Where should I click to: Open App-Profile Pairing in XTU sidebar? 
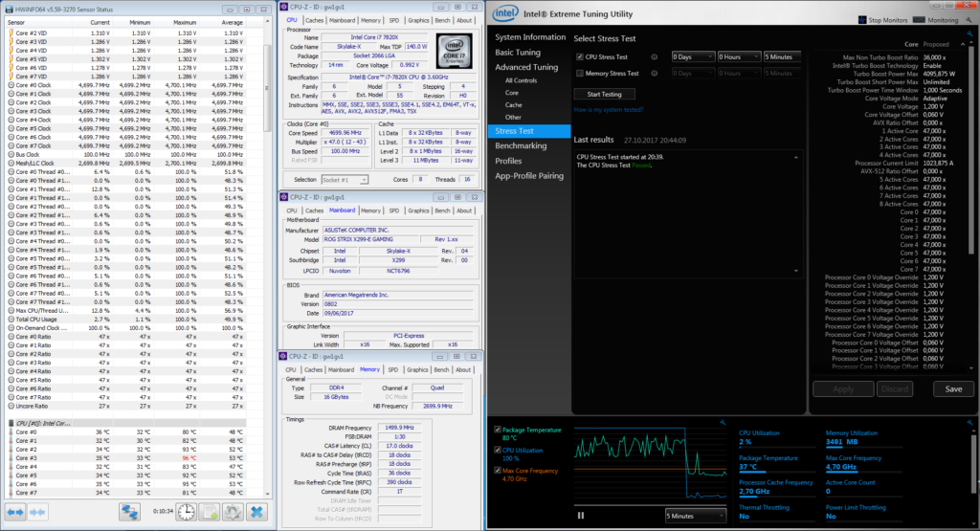click(528, 175)
